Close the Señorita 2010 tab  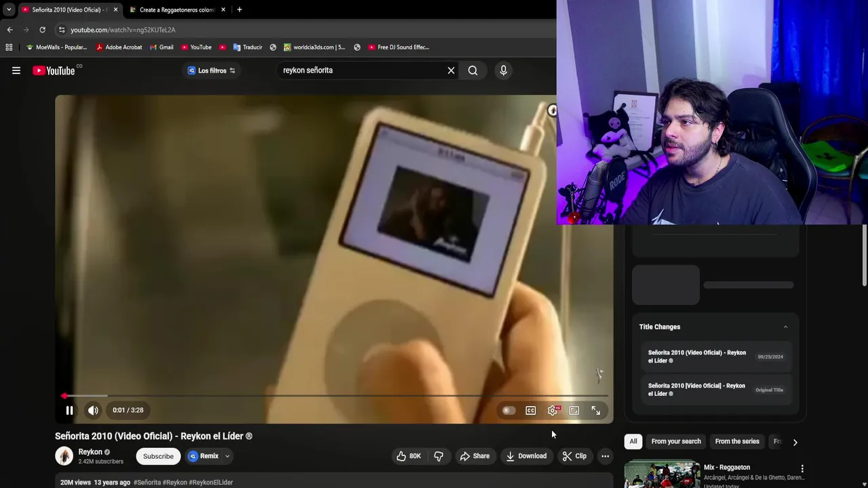(x=115, y=9)
